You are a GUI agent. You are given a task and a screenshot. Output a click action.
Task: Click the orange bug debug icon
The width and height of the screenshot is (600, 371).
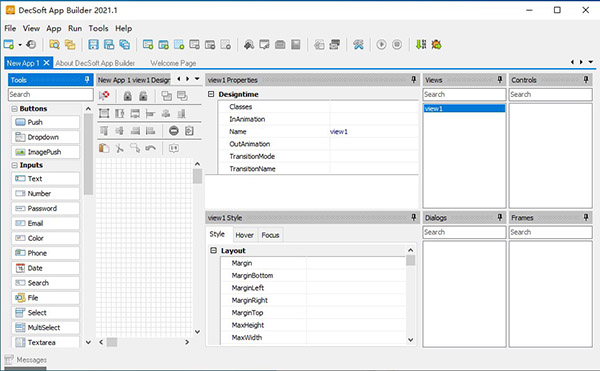click(437, 44)
